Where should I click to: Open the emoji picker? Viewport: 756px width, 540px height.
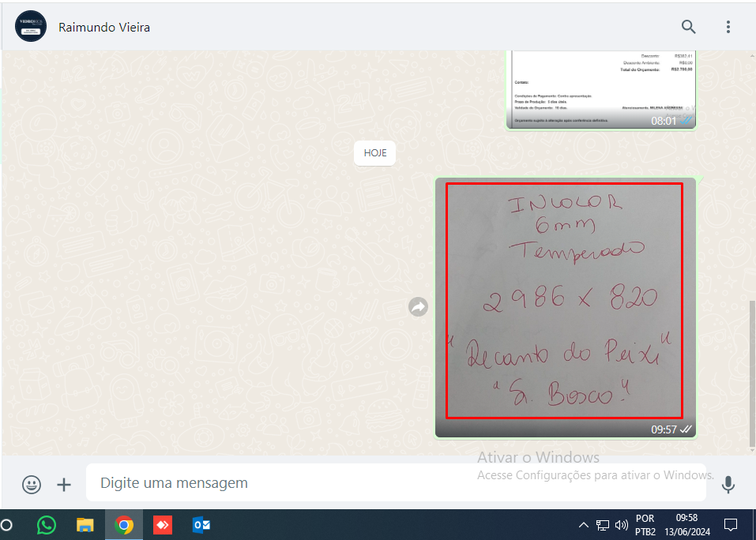(32, 484)
